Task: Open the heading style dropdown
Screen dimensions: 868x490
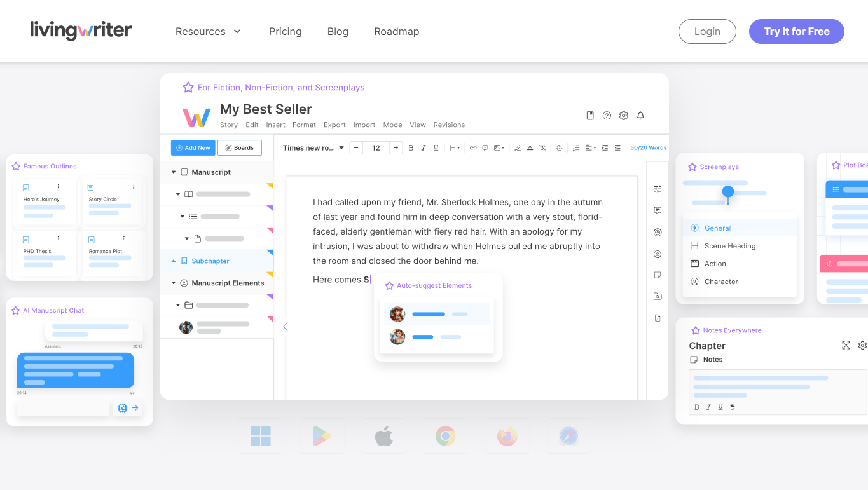Action: point(455,147)
